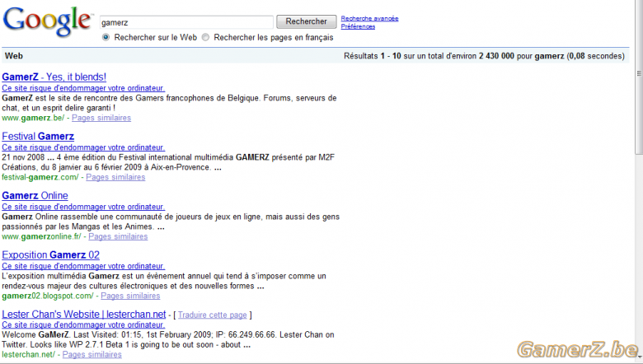
Task: Open Pages similaires for www.gamerzonline.fr
Action: pyautogui.click(x=118, y=236)
